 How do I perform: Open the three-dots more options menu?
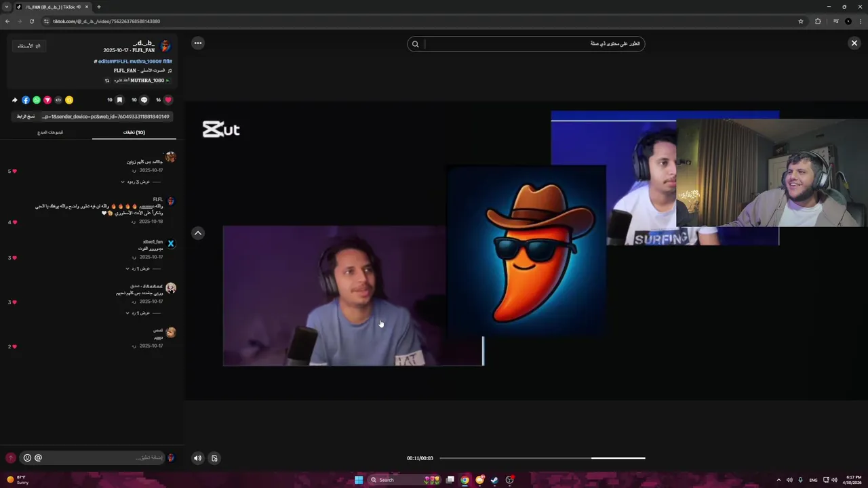(x=197, y=43)
